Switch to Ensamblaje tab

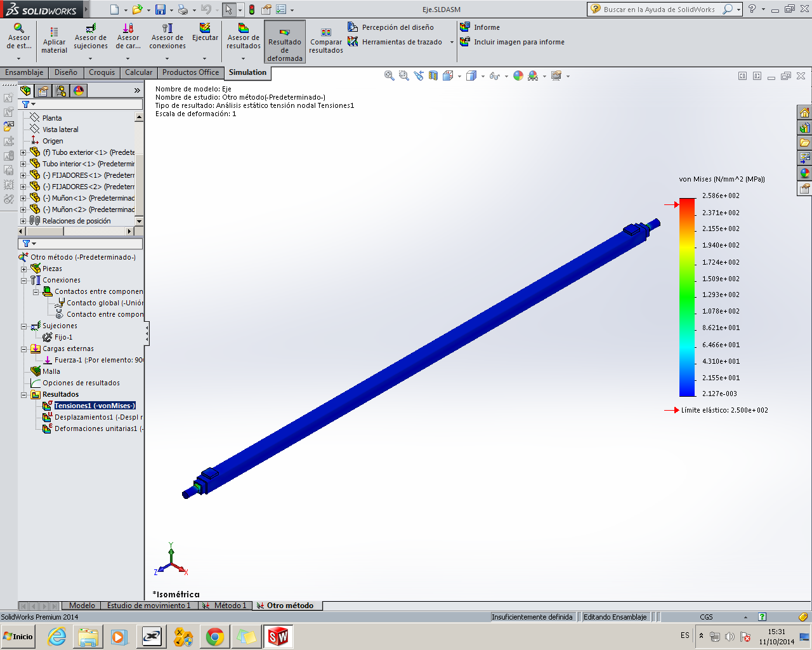[x=24, y=72]
